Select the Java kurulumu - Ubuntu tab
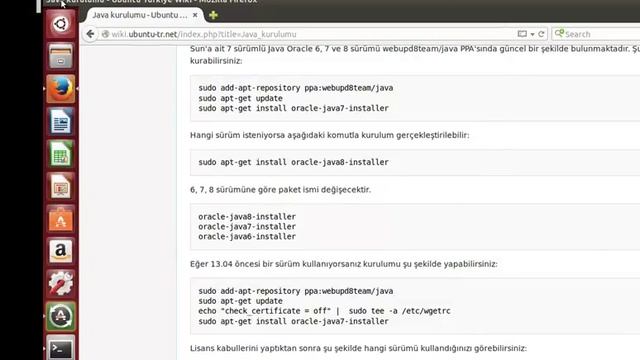 click(140, 15)
